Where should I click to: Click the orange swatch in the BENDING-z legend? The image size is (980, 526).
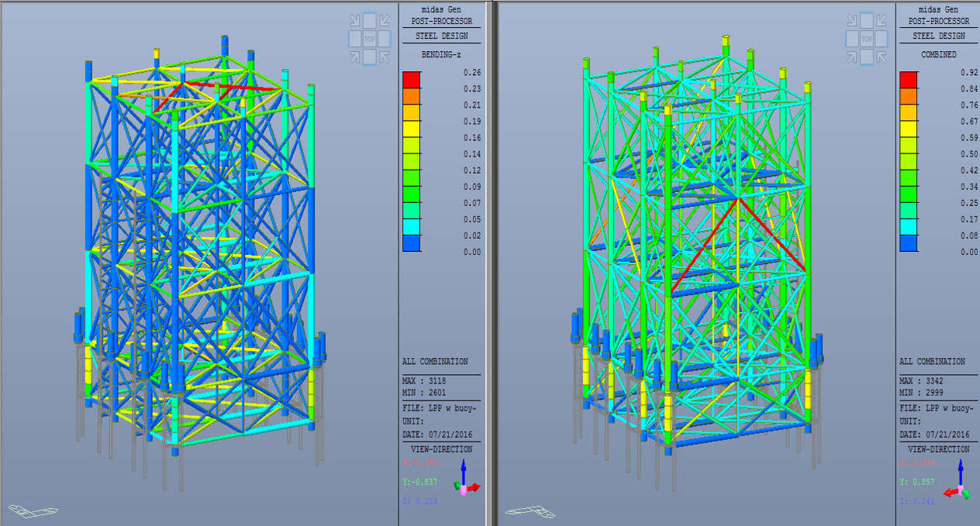[x=411, y=96]
